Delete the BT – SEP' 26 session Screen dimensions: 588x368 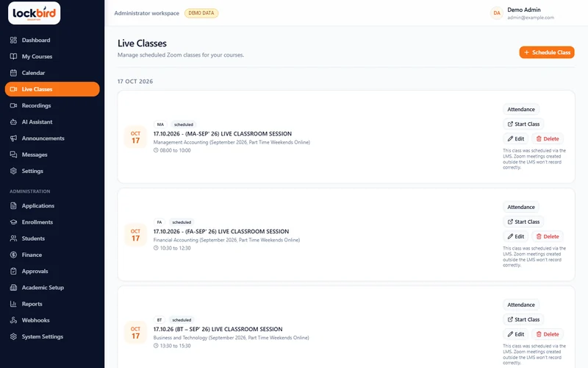(x=547, y=334)
